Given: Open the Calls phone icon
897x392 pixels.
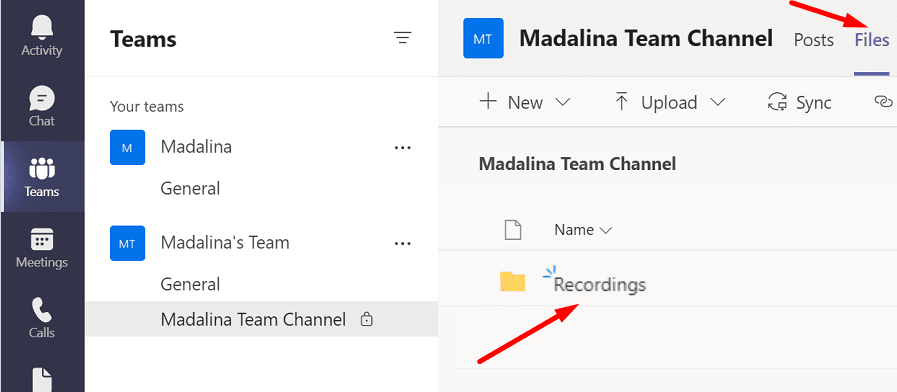Looking at the screenshot, I should tap(42, 310).
